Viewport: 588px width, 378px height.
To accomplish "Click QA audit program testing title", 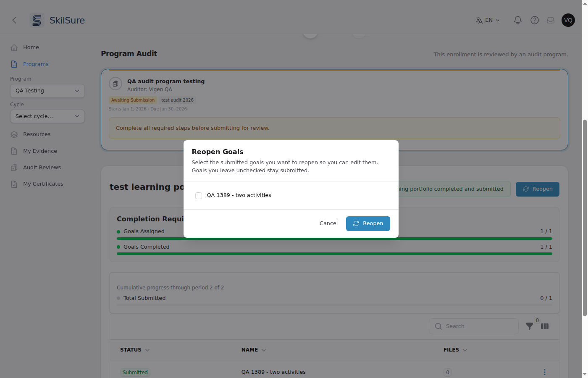I will click(x=166, y=81).
